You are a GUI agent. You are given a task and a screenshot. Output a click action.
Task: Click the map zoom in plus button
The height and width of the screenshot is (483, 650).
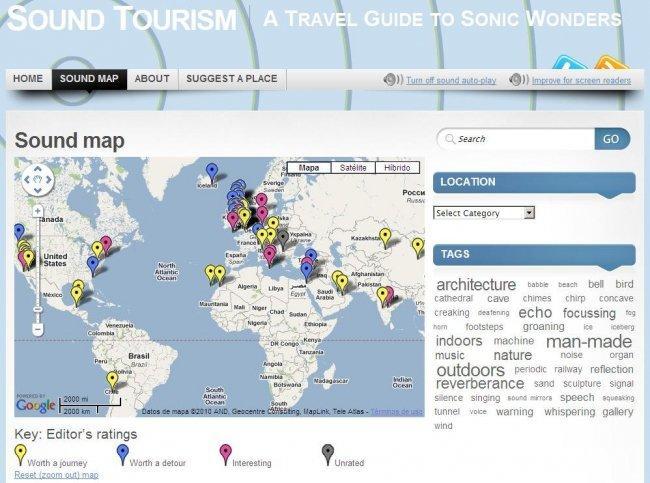coord(38,211)
